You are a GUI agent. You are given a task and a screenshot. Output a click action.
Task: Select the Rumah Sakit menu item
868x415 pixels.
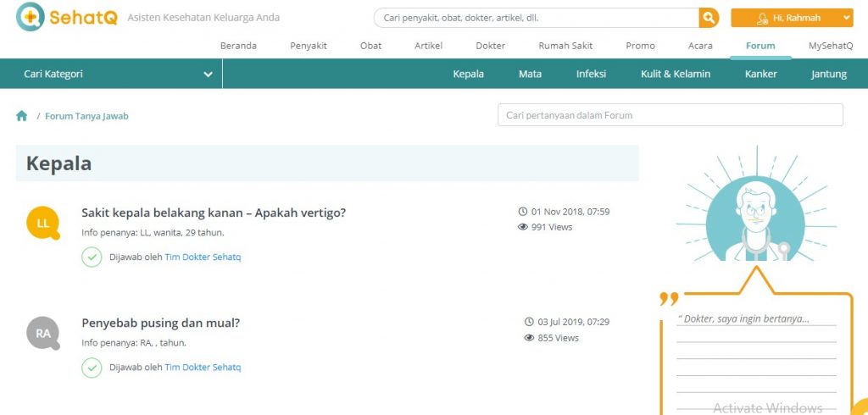click(x=565, y=46)
